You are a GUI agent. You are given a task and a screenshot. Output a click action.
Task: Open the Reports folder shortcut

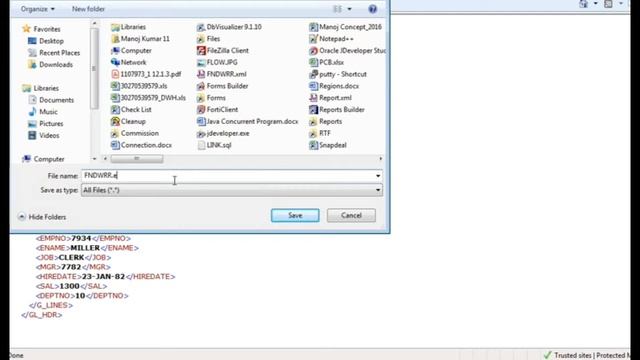click(x=326, y=122)
